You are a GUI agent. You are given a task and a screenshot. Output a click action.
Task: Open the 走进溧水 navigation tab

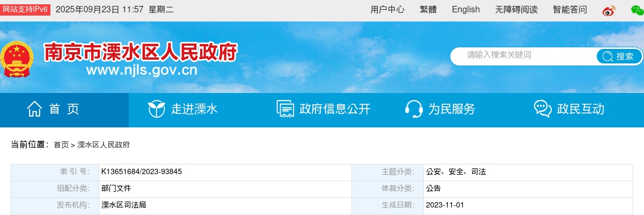coord(194,109)
